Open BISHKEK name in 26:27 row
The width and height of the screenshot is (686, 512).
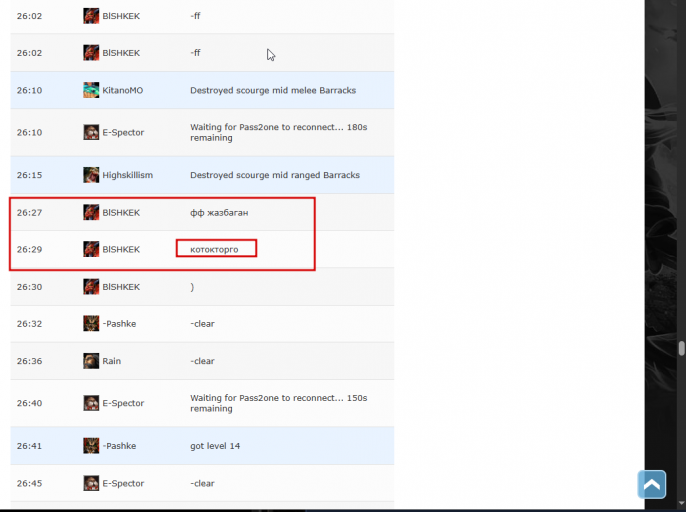click(121, 212)
